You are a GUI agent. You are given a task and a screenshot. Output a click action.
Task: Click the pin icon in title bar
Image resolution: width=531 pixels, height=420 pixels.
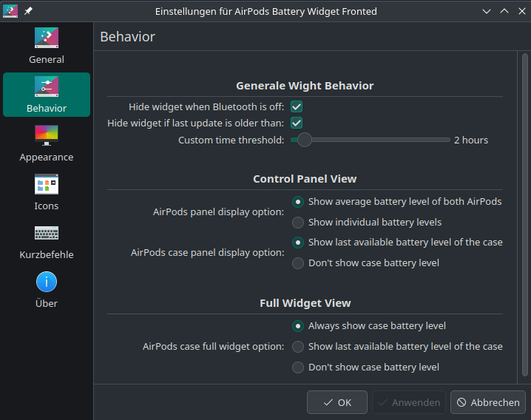point(28,11)
